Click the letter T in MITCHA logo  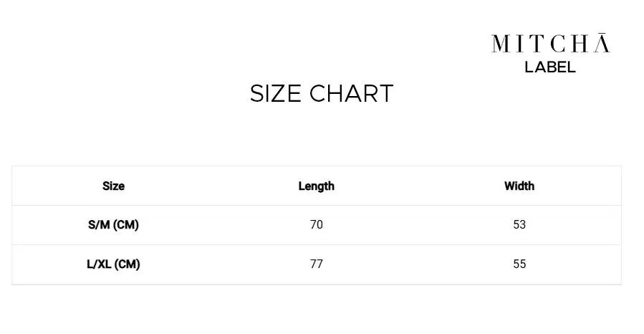(x=537, y=43)
